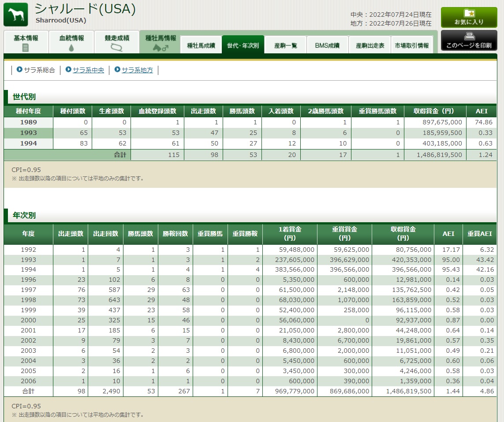
Task: Open the 基本情報 tab
Action: tap(26, 43)
